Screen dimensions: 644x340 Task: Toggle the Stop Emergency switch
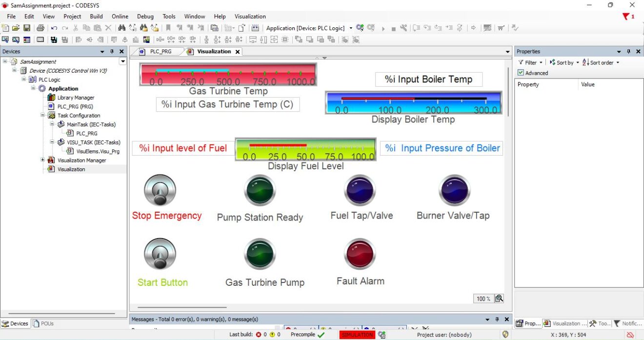160,190
